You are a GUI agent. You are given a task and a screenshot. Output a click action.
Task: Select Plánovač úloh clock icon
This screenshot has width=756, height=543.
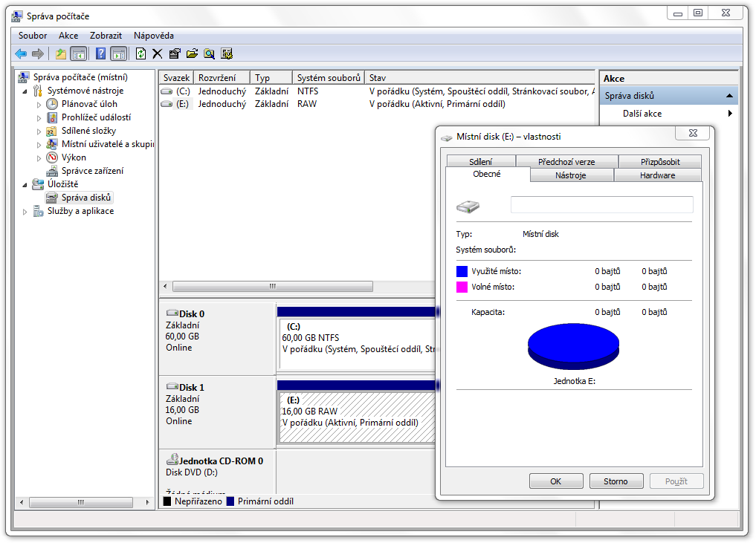[x=52, y=104]
